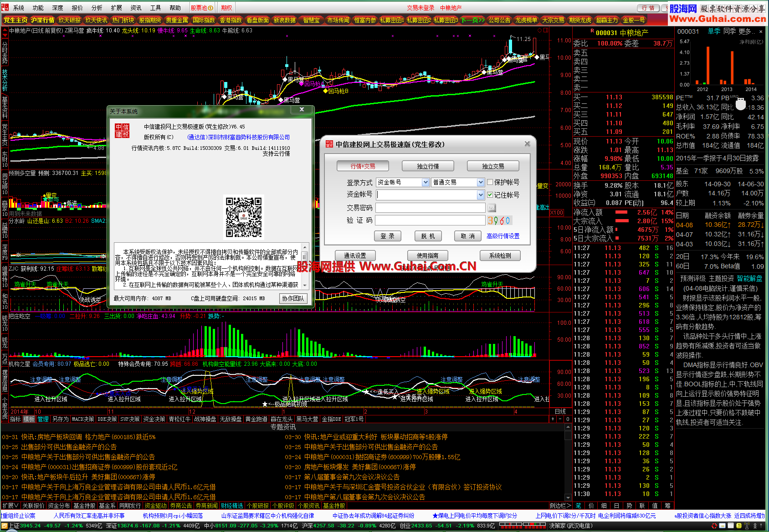The height and width of the screenshot is (532, 769).
Task: Open the 资金帐号 login method dropdown
Action: pos(426,182)
